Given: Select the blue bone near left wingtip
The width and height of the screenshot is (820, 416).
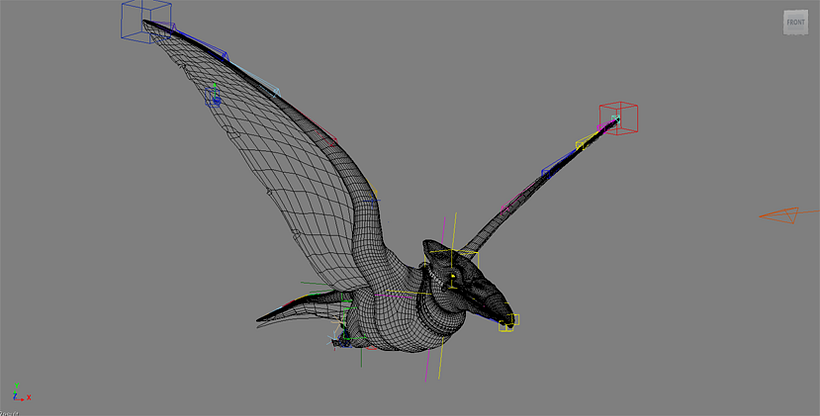Looking at the screenshot, I should [201, 41].
